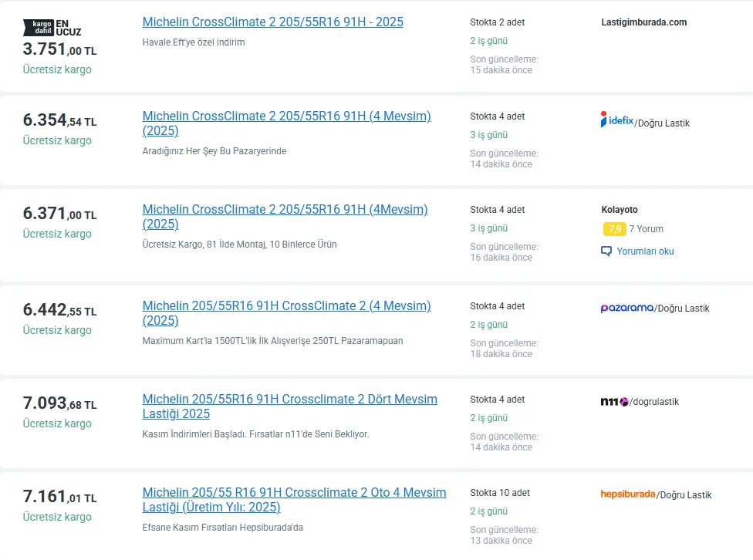The width and height of the screenshot is (753, 560).
Task: Click the '7 Yorum' review count
Action: [x=646, y=229]
